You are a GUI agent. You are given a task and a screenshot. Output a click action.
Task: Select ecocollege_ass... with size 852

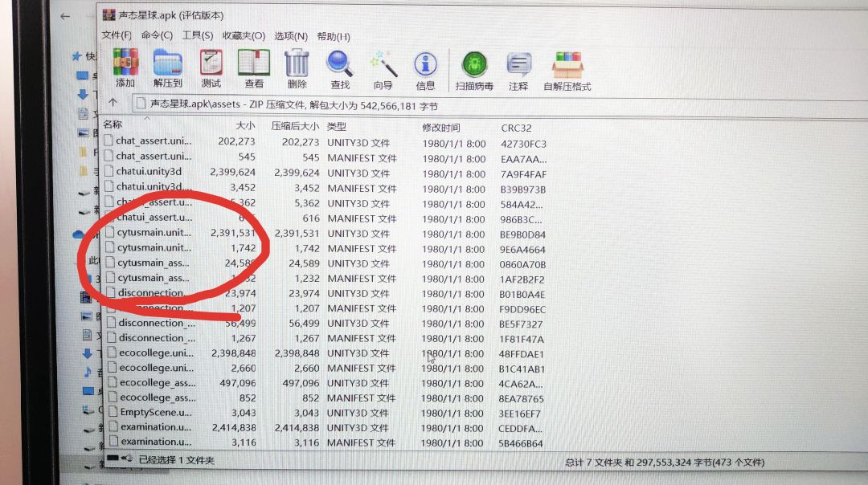tap(158, 397)
